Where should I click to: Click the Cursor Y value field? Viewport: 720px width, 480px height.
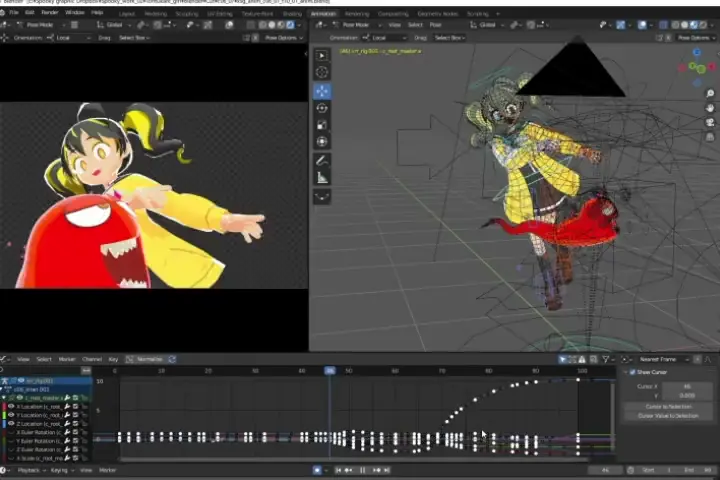687,395
